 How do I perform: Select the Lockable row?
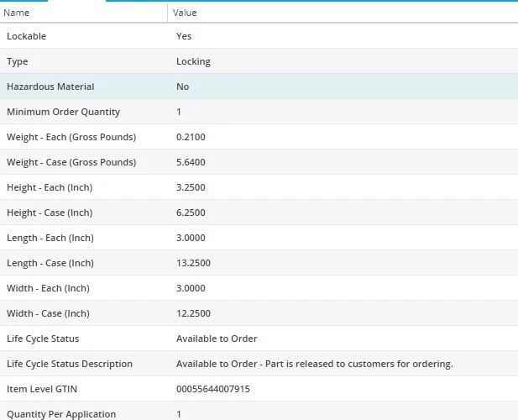tap(27, 36)
